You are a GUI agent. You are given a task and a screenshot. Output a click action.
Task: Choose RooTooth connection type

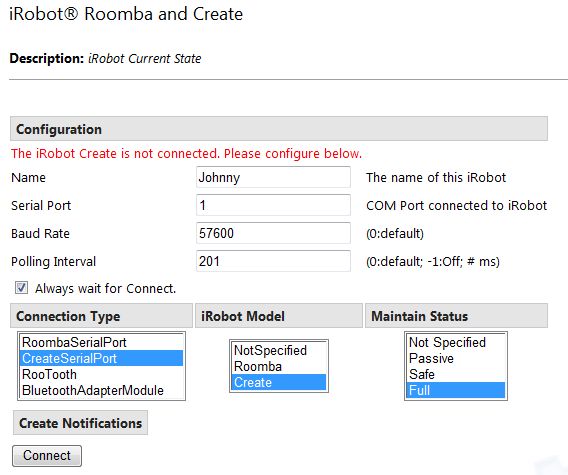[x=101, y=374]
